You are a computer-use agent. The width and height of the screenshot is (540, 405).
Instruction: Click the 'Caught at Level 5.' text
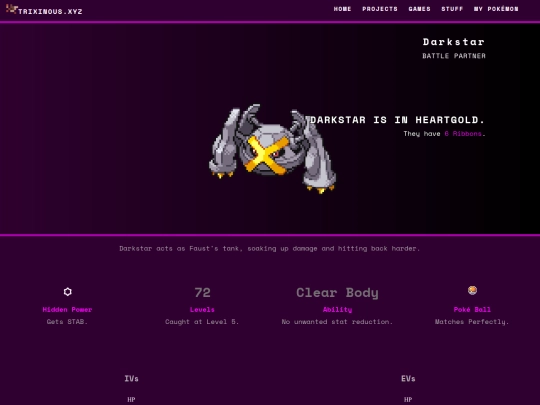pos(202,322)
